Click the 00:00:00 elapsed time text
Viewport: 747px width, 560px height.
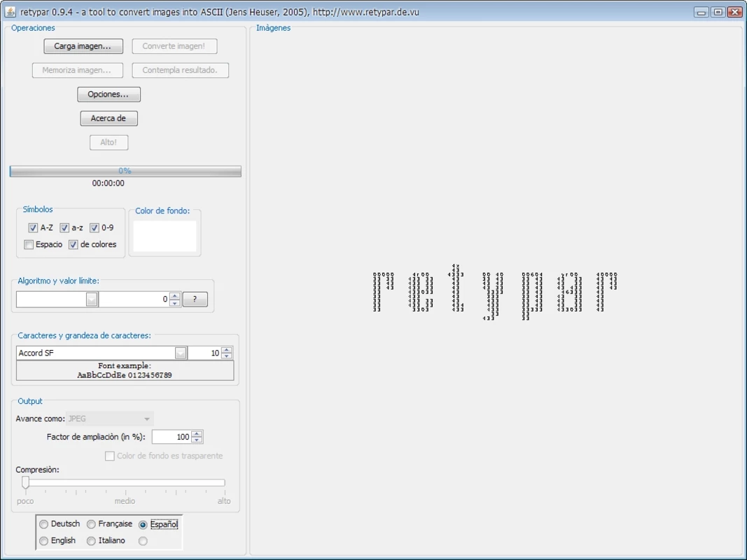[108, 183]
